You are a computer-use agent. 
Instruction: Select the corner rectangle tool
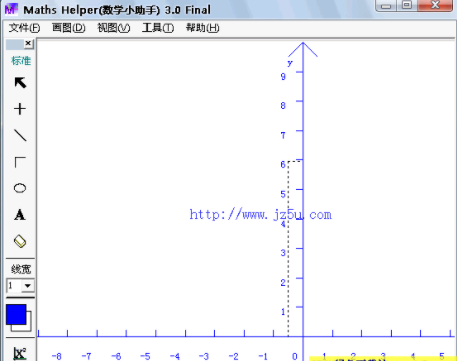pyautogui.click(x=20, y=162)
